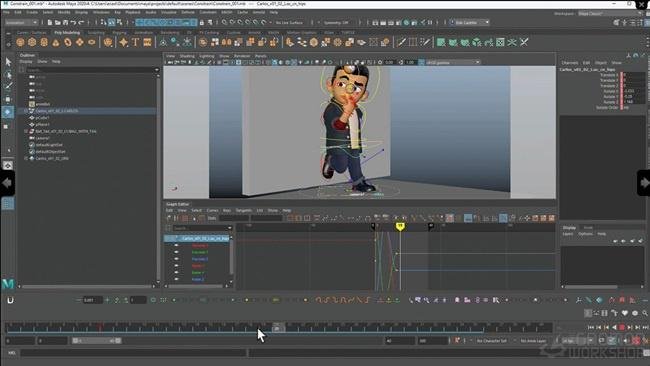Click the range slider bar under timeline

pyautogui.click(x=96, y=341)
